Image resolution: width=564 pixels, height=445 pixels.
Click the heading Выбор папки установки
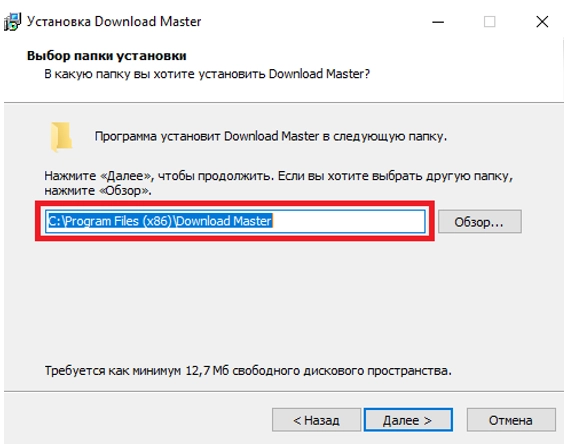pyautogui.click(x=106, y=56)
